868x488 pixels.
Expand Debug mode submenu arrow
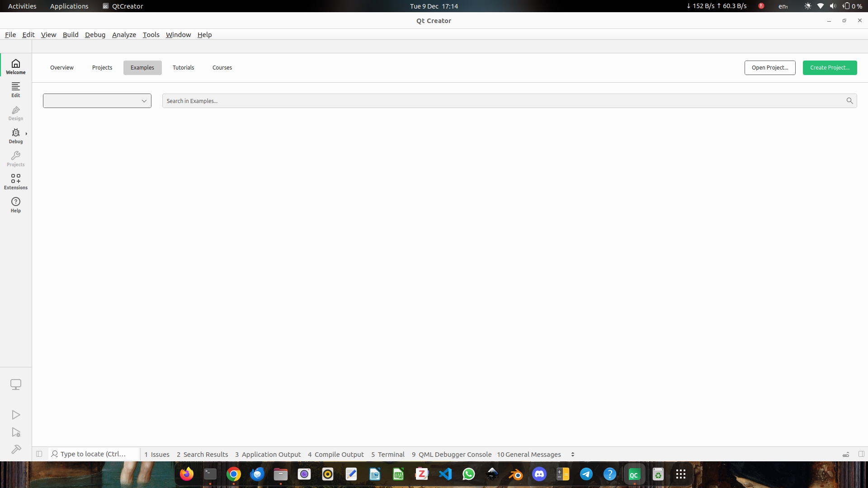point(27,134)
